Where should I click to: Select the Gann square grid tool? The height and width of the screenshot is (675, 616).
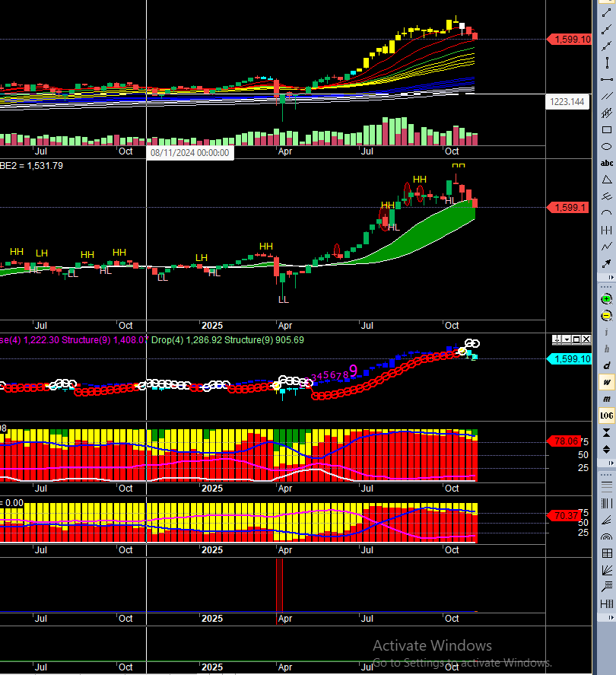pos(607,553)
